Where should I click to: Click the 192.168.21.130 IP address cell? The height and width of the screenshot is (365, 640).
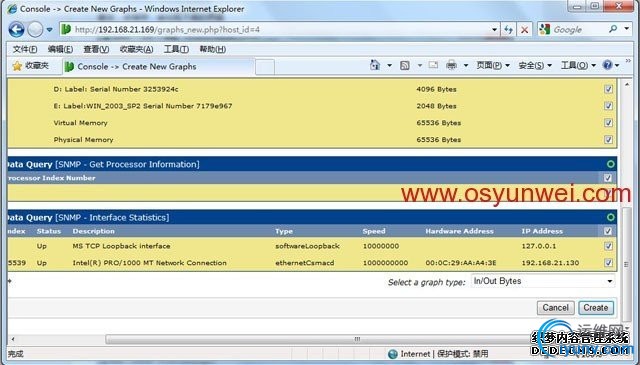pyautogui.click(x=550, y=263)
